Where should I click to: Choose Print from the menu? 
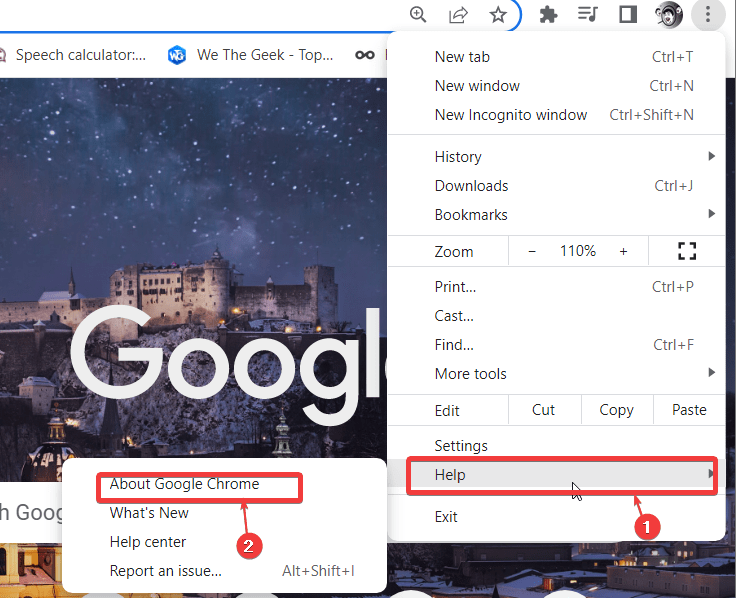pyautogui.click(x=556, y=287)
